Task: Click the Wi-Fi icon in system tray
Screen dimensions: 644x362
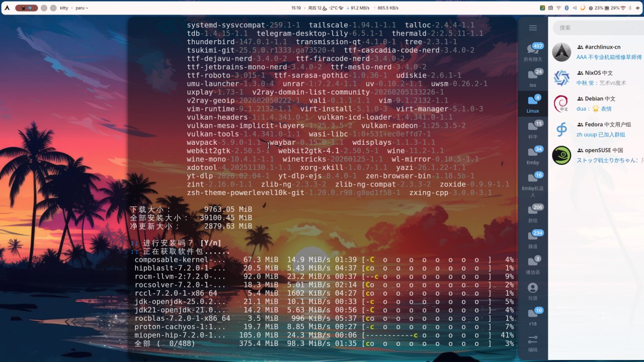Action: click(x=558, y=8)
